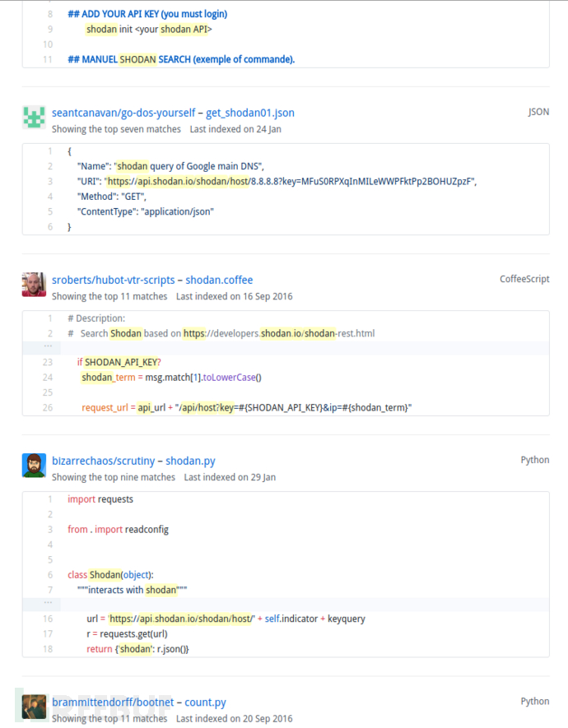This screenshot has width=568, height=728.
Task: Click the api.shodan.io URI string in JSON
Action: click(290, 182)
